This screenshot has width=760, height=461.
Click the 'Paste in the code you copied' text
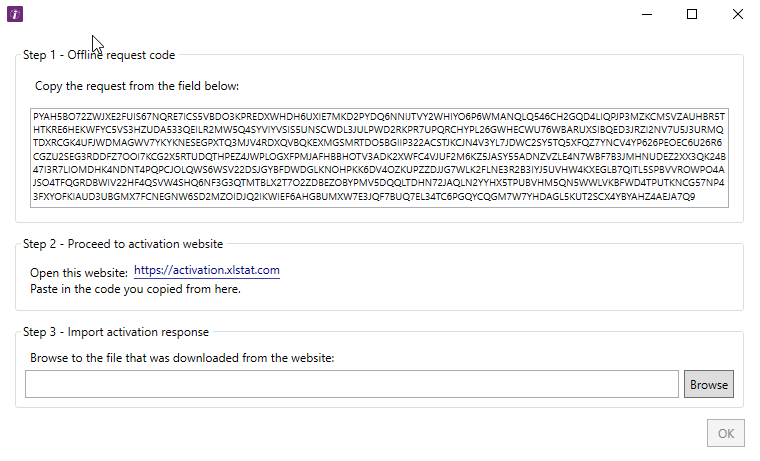[x=135, y=290]
